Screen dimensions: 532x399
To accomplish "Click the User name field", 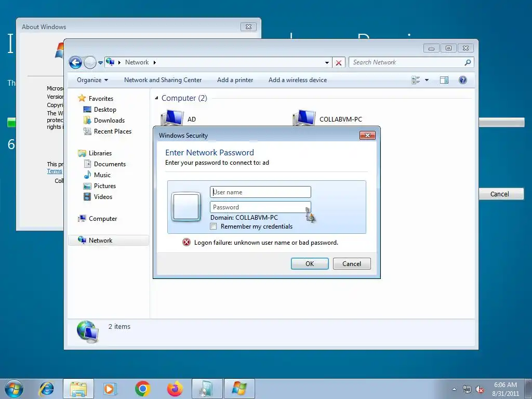I will 260,192.
